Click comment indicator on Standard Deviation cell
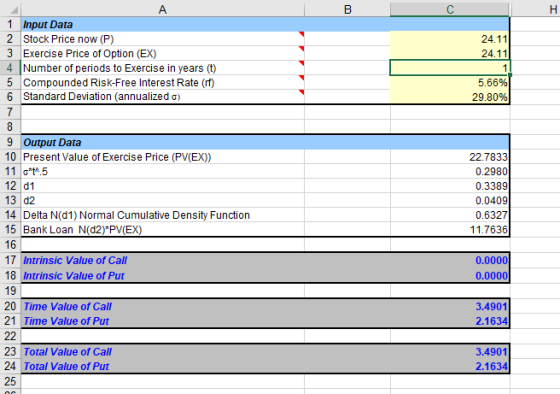The width and height of the screenshot is (560, 394). (x=301, y=93)
